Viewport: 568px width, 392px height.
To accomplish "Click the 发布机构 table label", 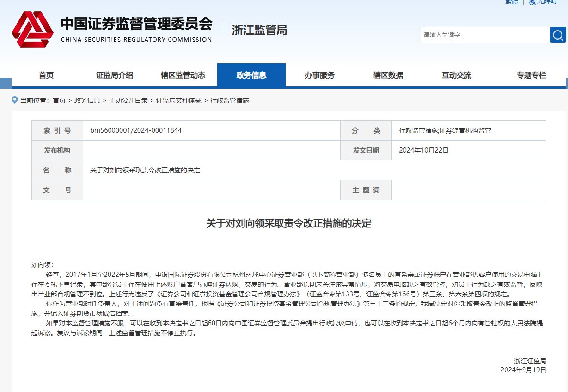I will (x=57, y=151).
